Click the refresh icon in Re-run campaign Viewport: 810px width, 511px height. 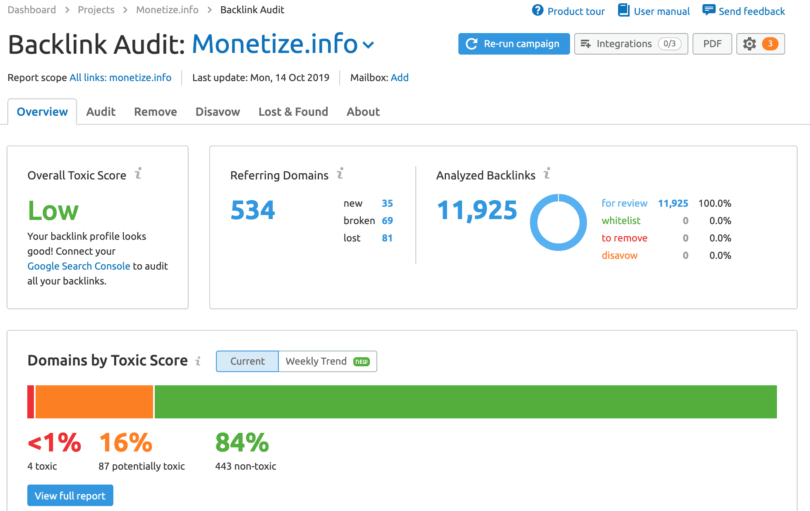click(x=471, y=44)
